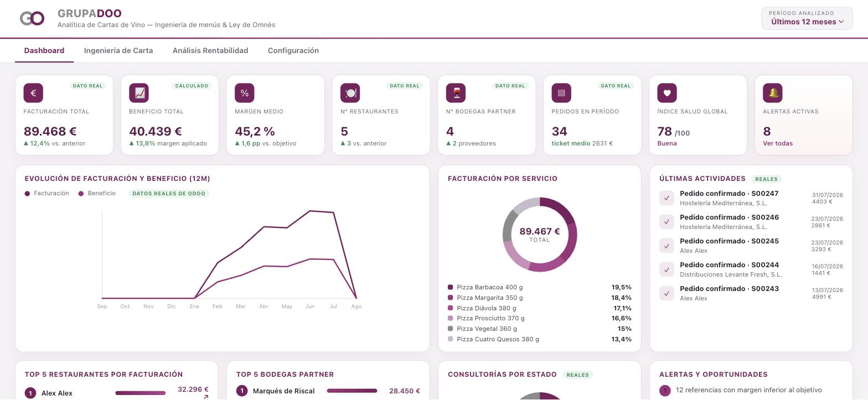The width and height of the screenshot is (868, 400).
Task: Open the arrow link next to 32.296 €
Action: 206,397
